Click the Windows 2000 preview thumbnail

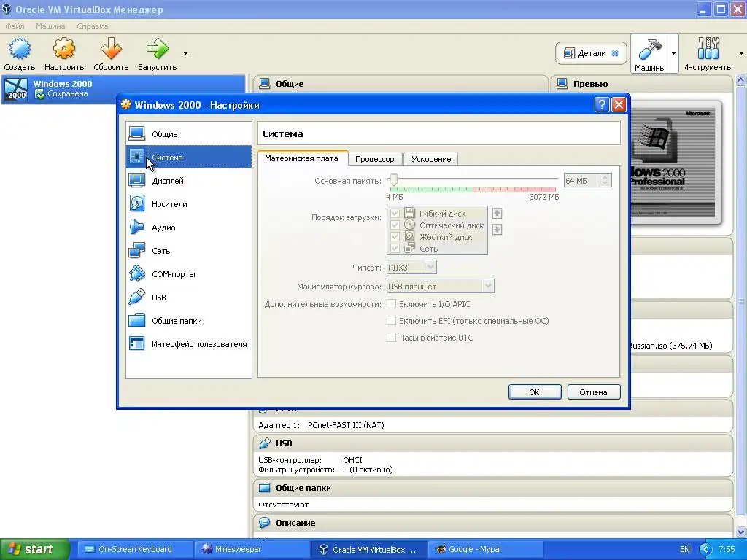point(676,163)
